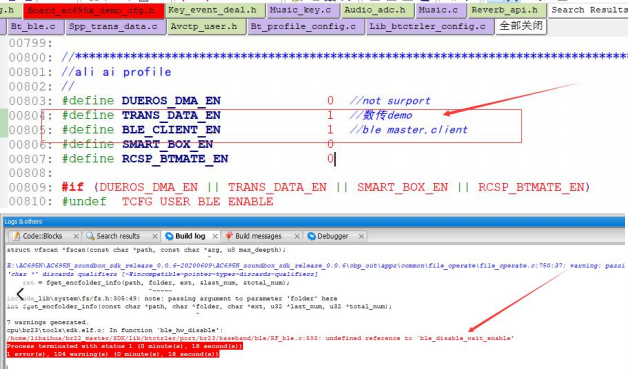Click the 全部关闭 close-all button

coord(521,26)
